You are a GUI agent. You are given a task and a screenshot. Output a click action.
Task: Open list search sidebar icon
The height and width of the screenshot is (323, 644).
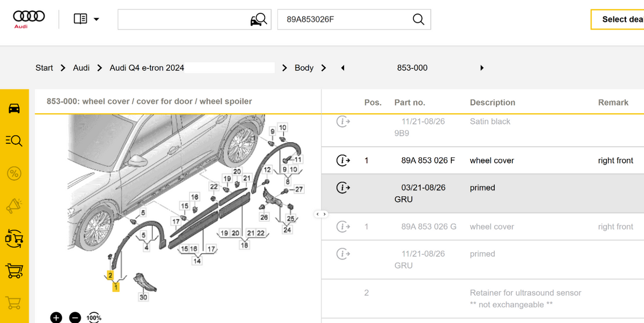[14, 141]
